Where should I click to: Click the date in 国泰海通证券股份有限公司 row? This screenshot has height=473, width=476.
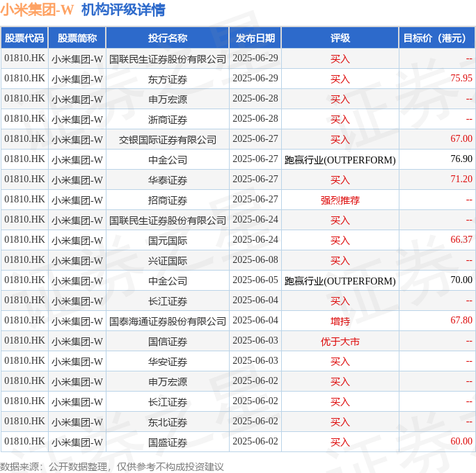pyautogui.click(x=255, y=321)
